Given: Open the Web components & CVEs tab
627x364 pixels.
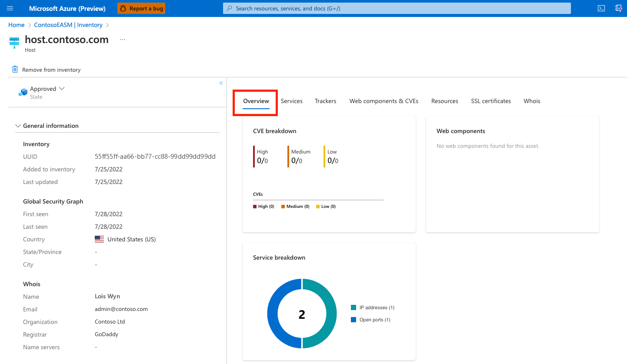Looking at the screenshot, I should pos(384,101).
